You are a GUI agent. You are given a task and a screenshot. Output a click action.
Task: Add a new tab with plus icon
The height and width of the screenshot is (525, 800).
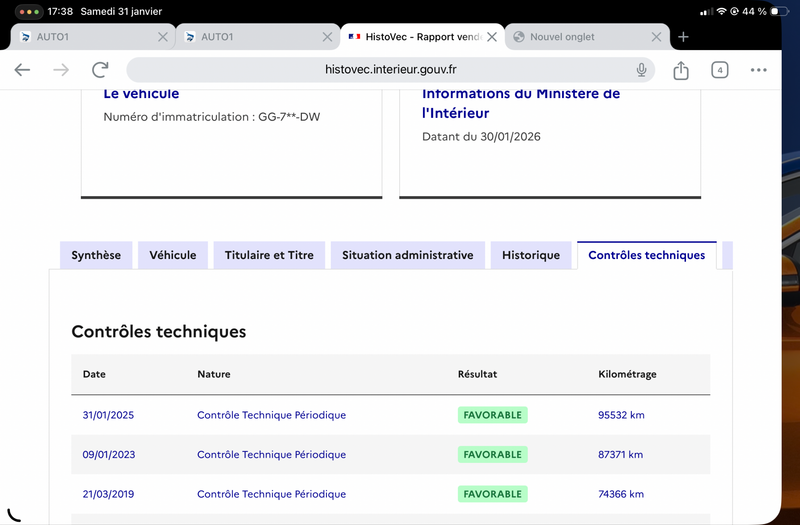[x=683, y=37]
